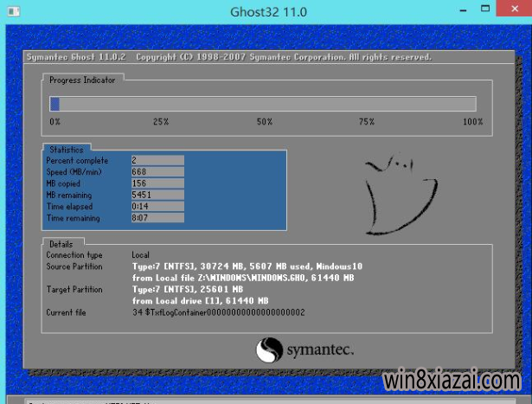Viewport: 532px width, 404px height.
Task: Click the Ghost mascot drawing
Action: 401,196
